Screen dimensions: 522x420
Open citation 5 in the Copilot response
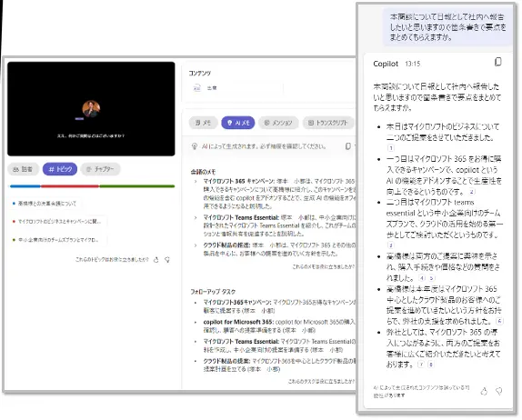click(x=431, y=278)
